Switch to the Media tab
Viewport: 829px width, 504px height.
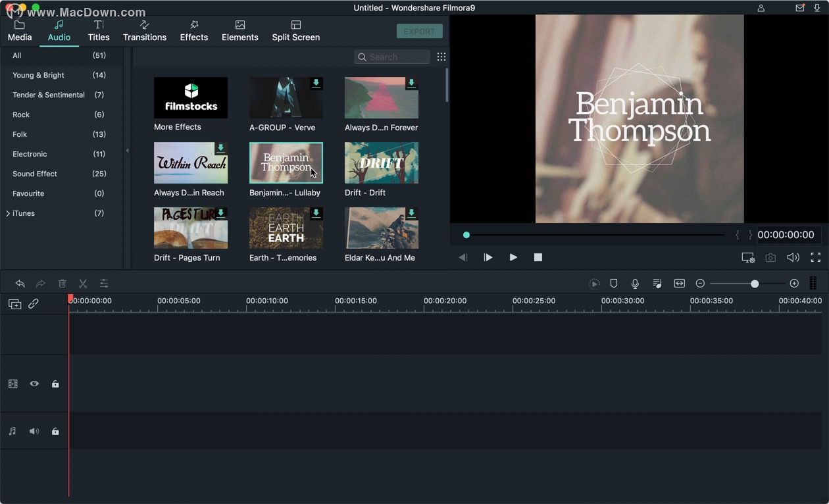tap(20, 31)
